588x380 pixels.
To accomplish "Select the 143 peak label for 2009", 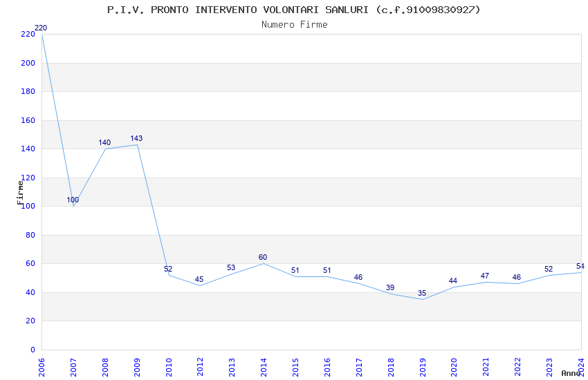I will pyautogui.click(x=136, y=138).
